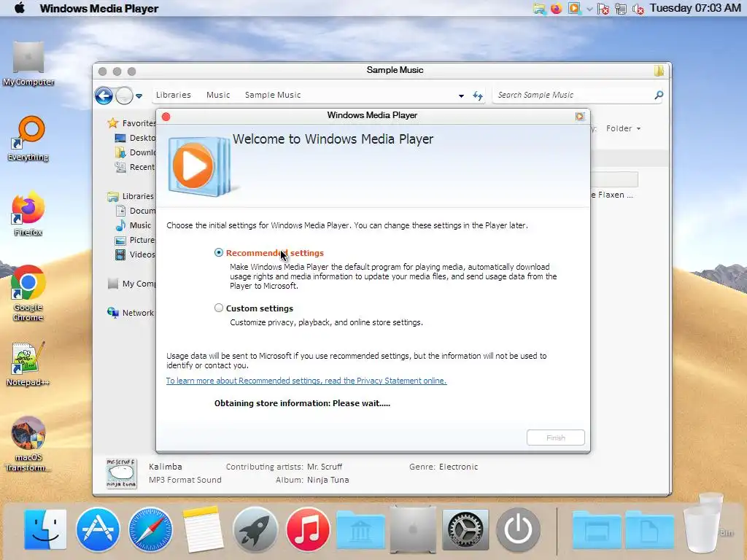
Task: Open Recent Places in the sidebar
Action: 135,167
